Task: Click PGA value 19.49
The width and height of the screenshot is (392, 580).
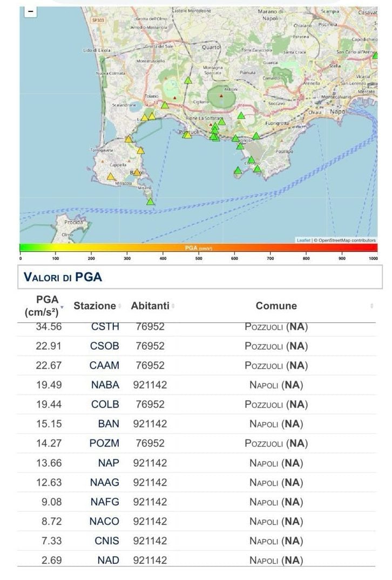Action: (49, 385)
